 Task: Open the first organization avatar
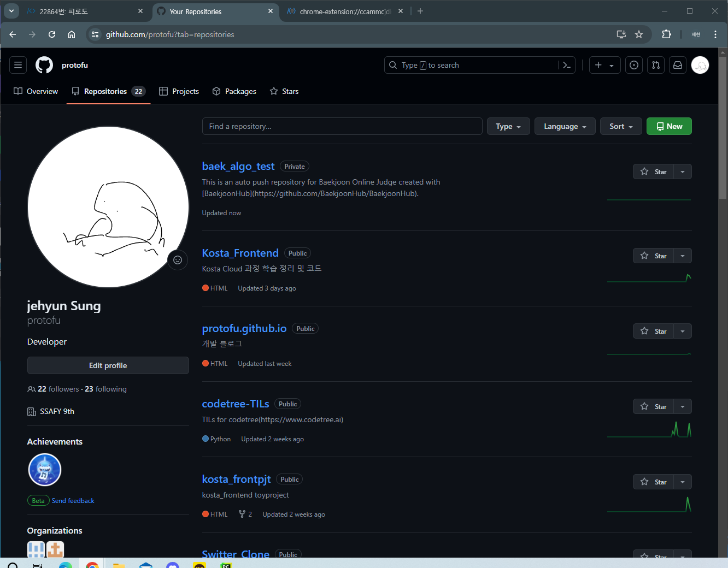click(x=36, y=549)
